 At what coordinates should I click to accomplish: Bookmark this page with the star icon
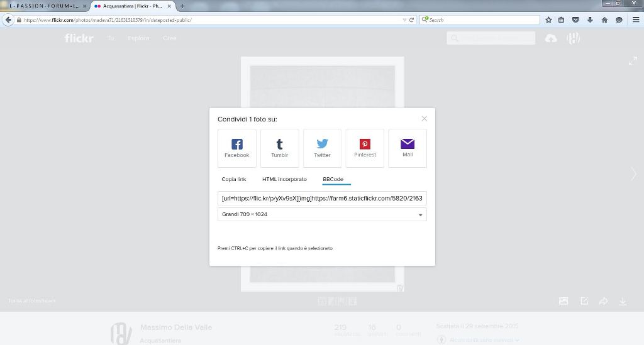point(548,19)
